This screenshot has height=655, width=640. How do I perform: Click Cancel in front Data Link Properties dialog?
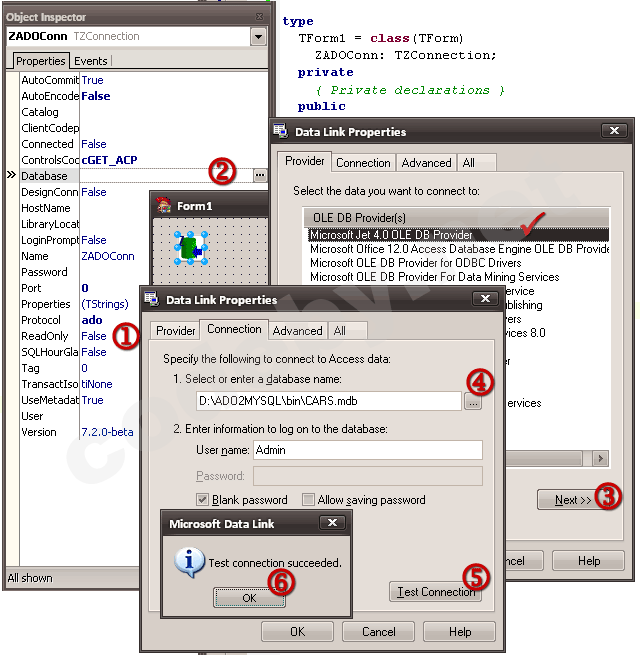point(378,632)
